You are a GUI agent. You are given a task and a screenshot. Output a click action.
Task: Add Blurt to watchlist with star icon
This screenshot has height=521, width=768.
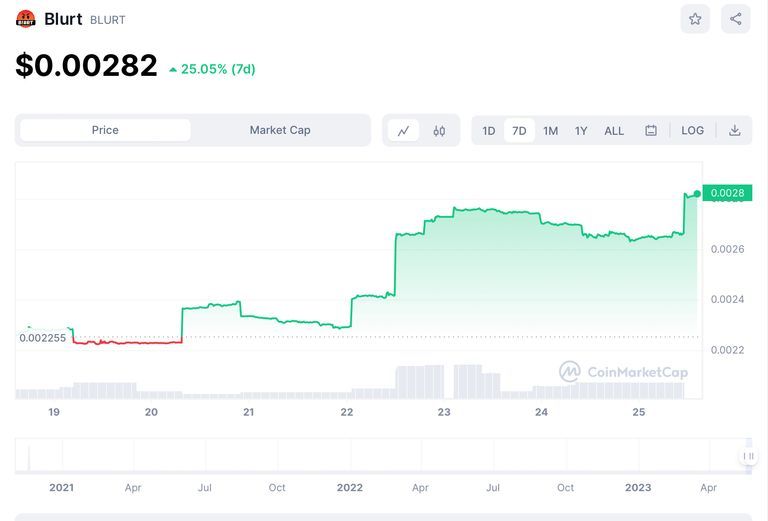coord(695,19)
